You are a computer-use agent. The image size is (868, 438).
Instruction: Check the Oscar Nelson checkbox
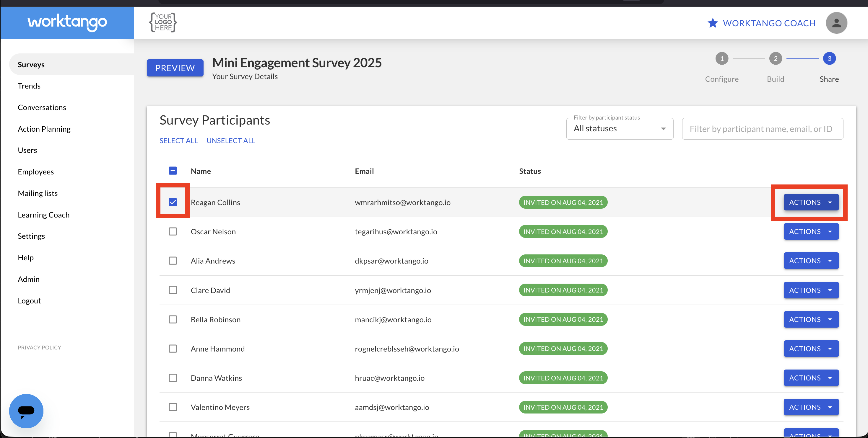click(173, 231)
